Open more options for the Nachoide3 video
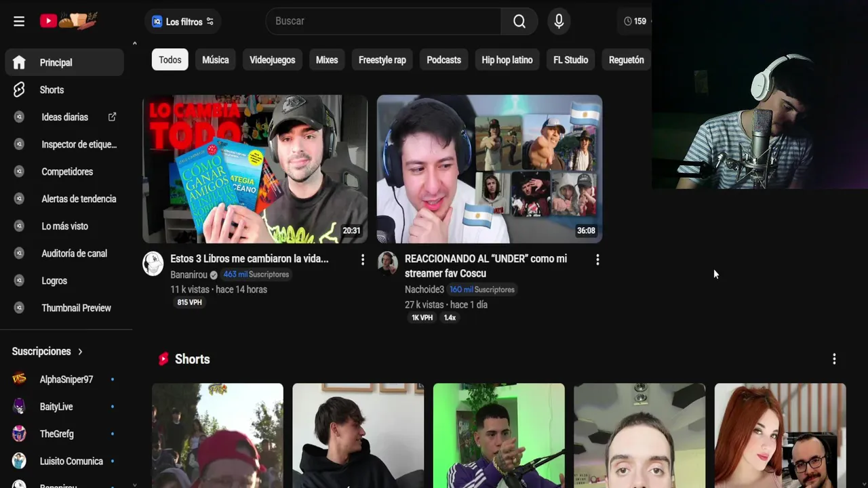 (x=597, y=260)
